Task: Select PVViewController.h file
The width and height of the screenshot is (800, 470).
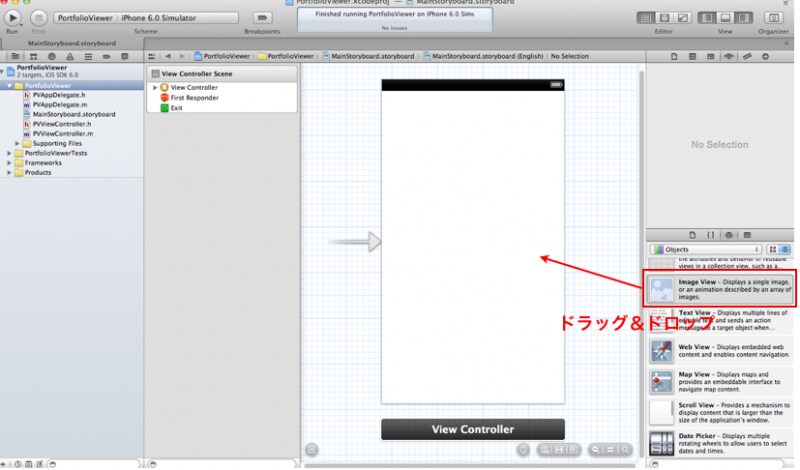Action: pyautogui.click(x=61, y=124)
